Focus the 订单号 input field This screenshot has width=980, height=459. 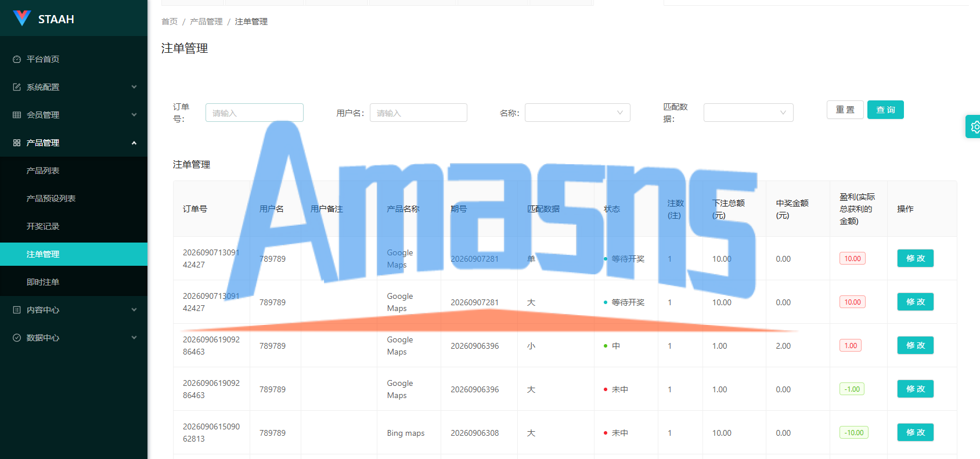[x=254, y=113]
